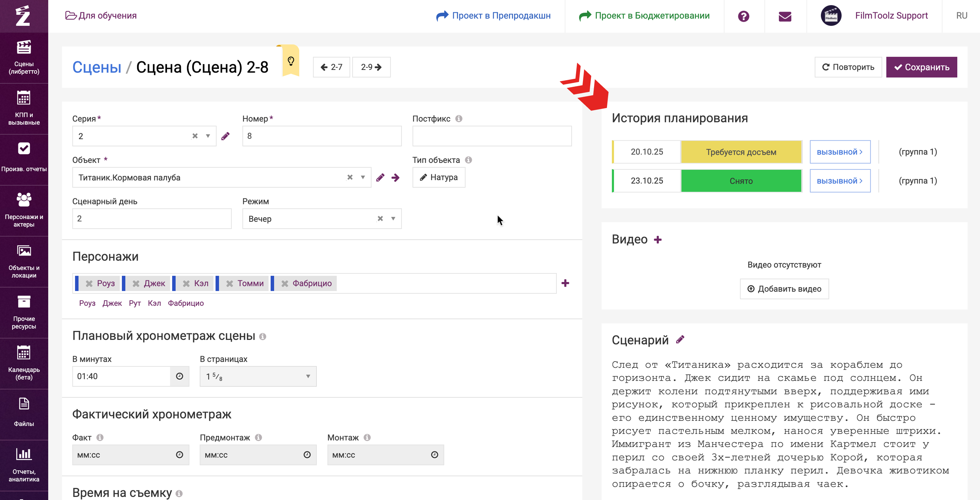Click the Постфикс input field

pyautogui.click(x=491, y=136)
